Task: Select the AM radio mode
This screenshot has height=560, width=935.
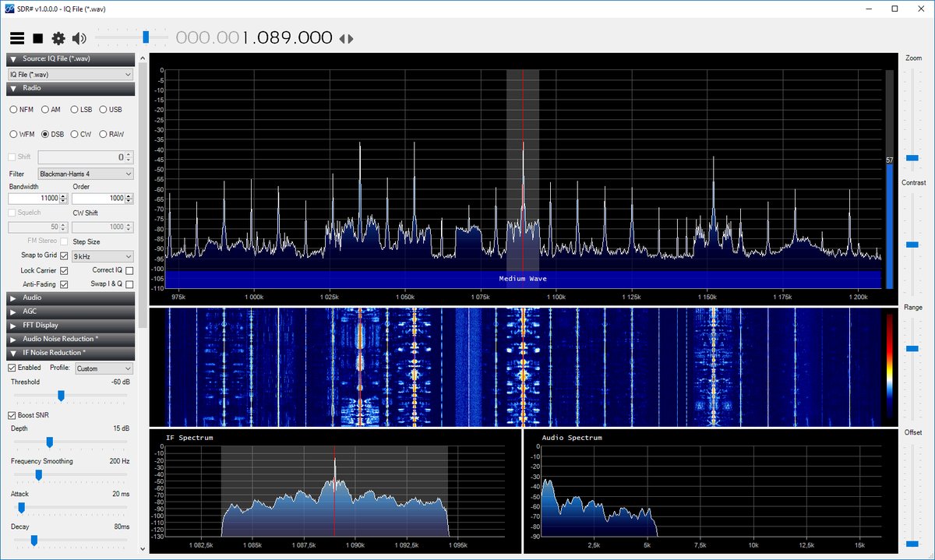Action: (45, 110)
